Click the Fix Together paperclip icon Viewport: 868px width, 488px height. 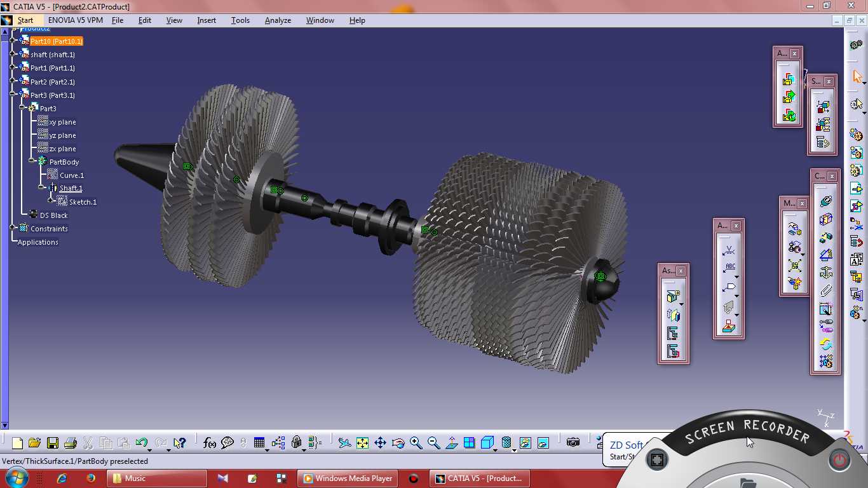[825, 290]
